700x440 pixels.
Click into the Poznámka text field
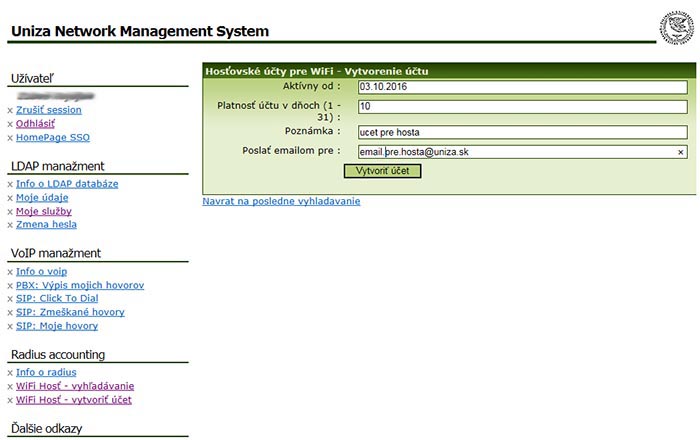click(x=522, y=133)
